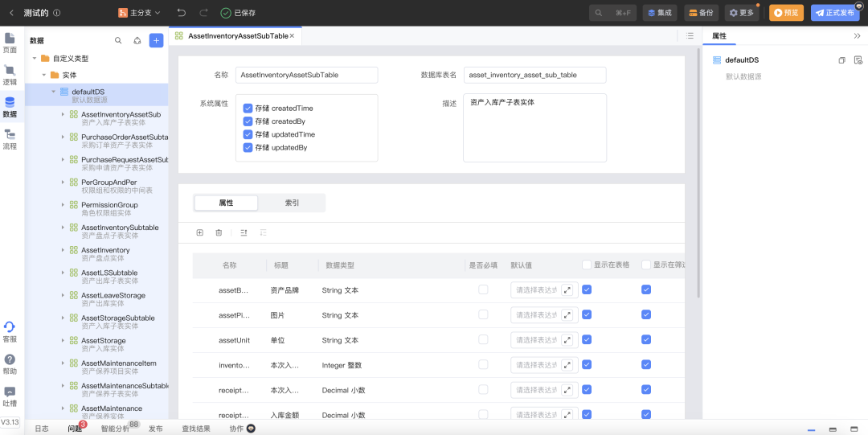Open defaultDS datasource settings icon

pos(858,60)
